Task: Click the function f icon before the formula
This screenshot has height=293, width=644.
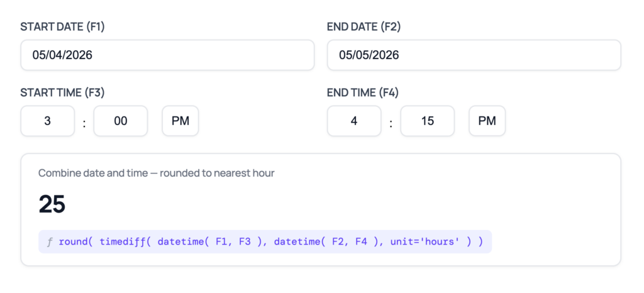Action: (50, 241)
